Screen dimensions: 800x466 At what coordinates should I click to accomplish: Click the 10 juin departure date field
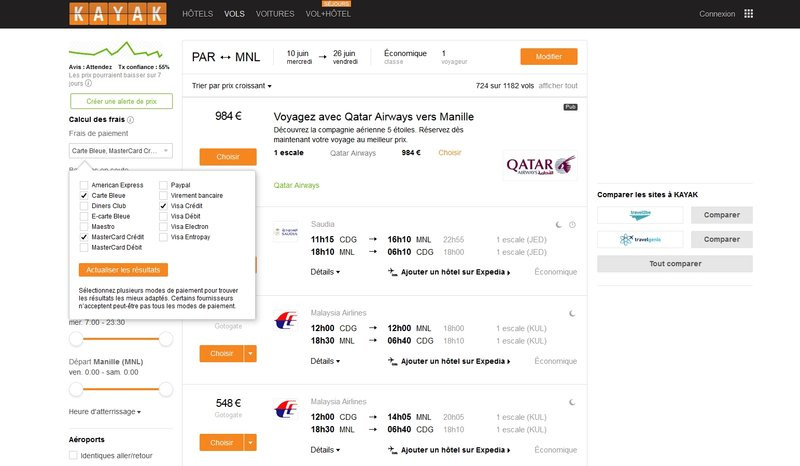click(x=299, y=57)
